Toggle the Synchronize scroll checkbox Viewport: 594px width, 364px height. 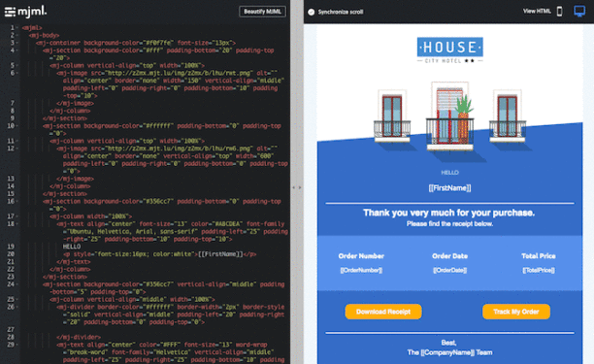(311, 12)
